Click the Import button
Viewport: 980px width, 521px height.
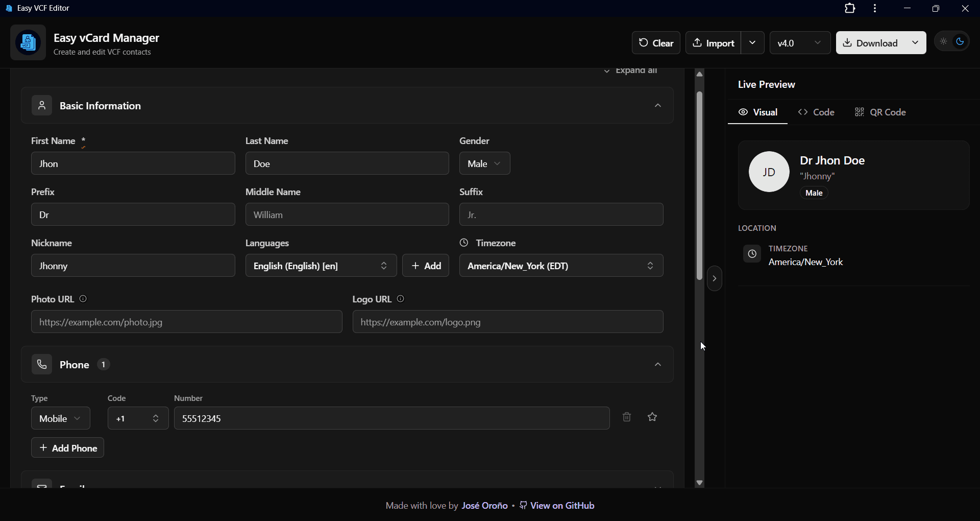pyautogui.click(x=714, y=43)
